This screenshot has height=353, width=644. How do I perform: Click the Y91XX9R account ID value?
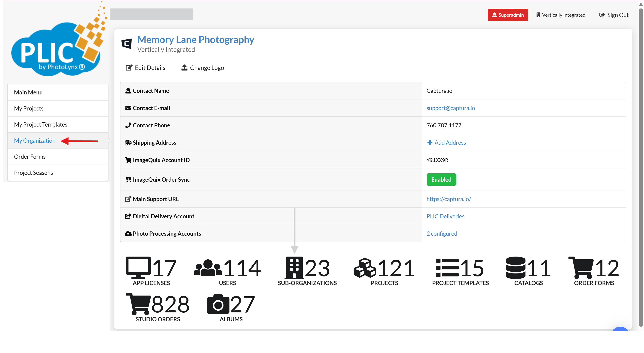click(x=437, y=160)
